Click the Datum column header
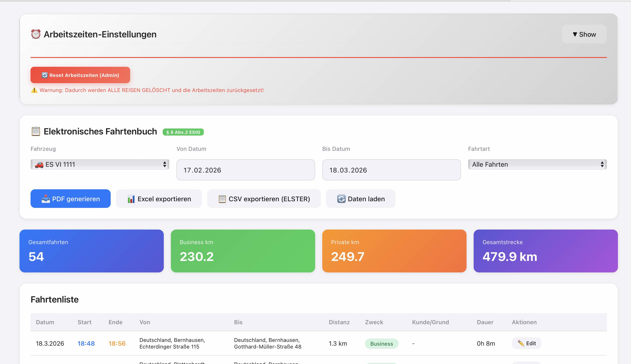 pos(45,322)
